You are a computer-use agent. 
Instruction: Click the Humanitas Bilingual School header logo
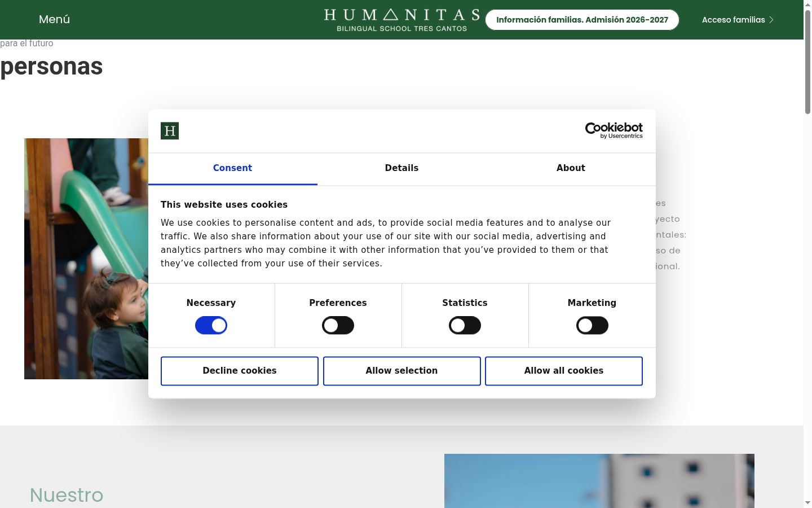[x=402, y=20]
